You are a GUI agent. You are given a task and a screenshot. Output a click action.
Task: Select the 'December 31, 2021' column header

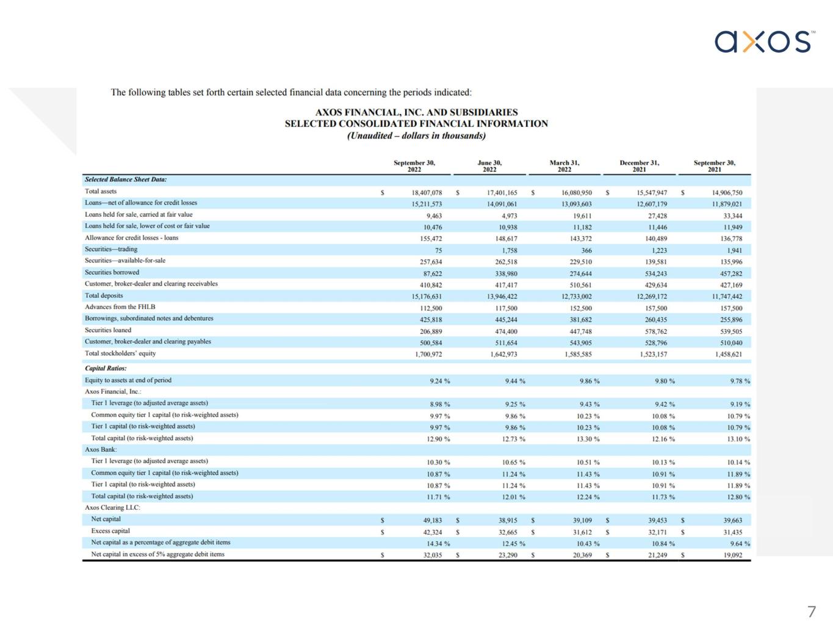click(640, 166)
